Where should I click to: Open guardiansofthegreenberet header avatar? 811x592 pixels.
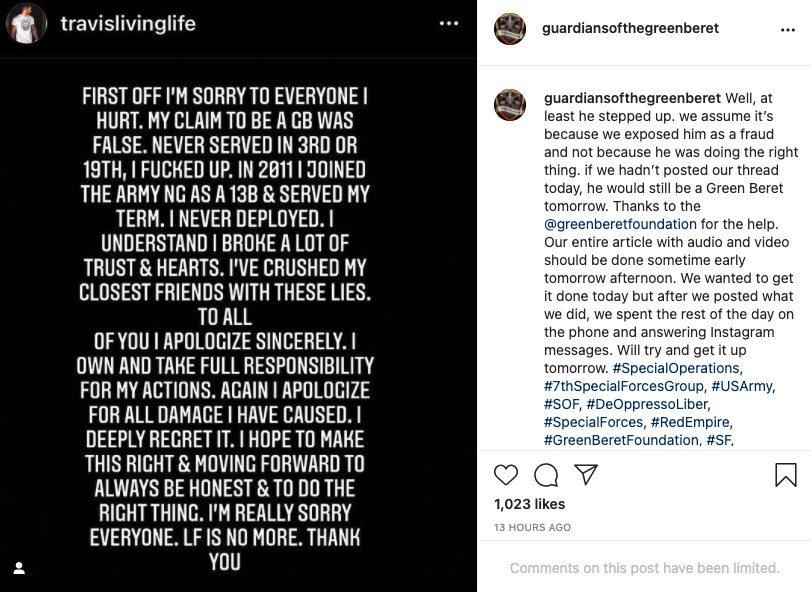tap(510, 29)
